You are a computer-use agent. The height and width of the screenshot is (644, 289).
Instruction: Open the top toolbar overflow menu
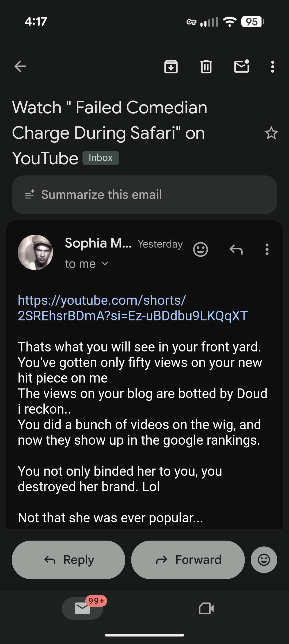coord(272,66)
